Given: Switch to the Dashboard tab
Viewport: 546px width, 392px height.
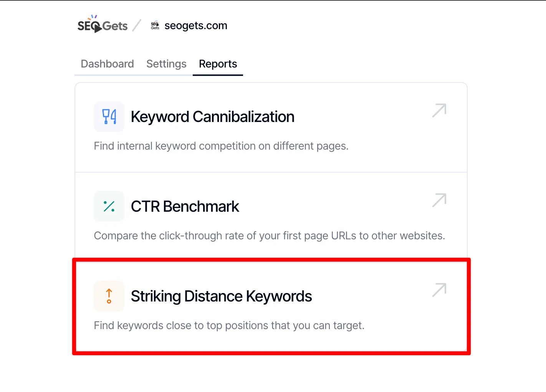Looking at the screenshot, I should pos(107,64).
